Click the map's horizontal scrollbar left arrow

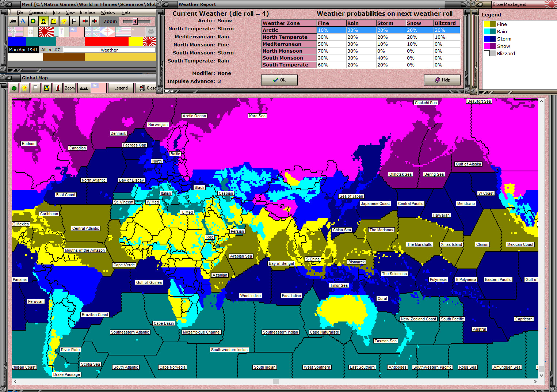15,381
